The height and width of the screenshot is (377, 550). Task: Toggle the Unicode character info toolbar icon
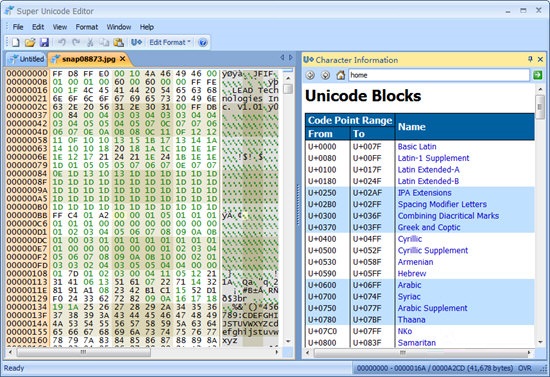136,42
